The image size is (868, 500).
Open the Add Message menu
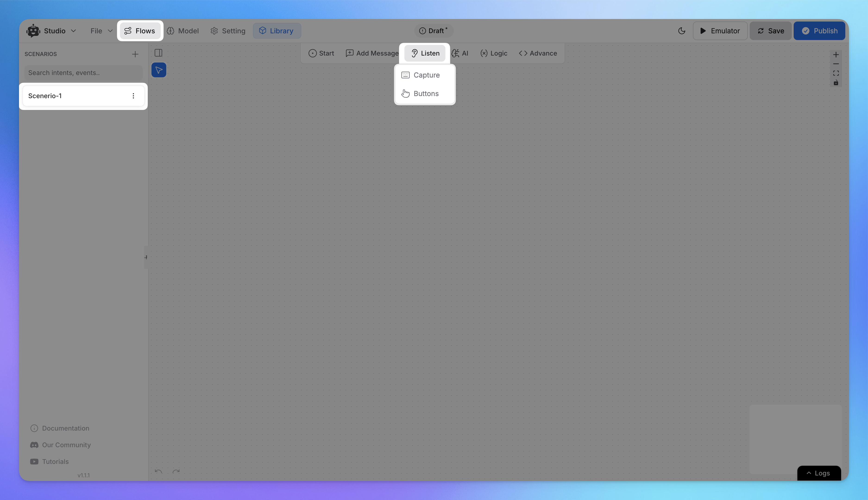click(x=372, y=53)
